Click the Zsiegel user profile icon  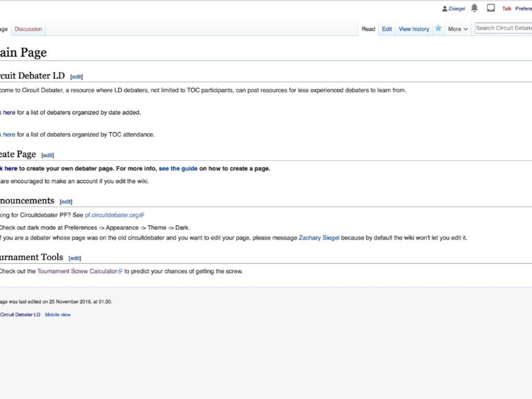point(445,9)
